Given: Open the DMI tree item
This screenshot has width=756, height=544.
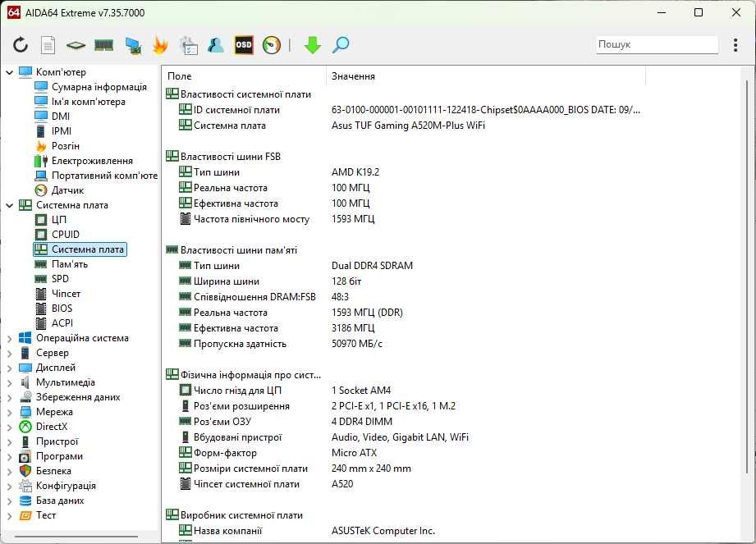Looking at the screenshot, I should click(60, 117).
